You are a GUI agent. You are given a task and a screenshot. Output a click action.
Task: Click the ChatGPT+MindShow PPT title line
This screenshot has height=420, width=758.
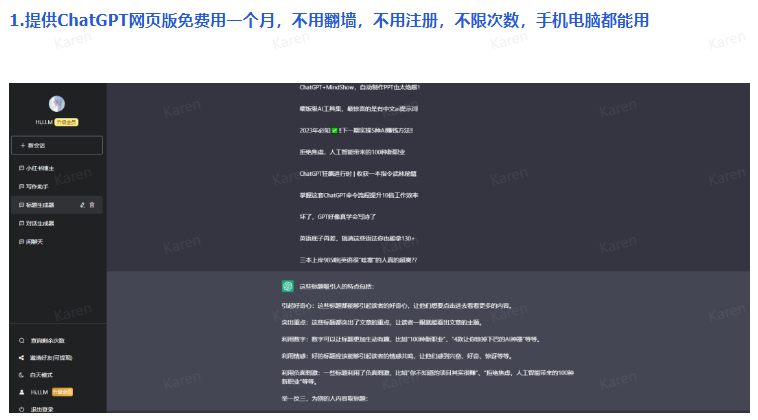[x=359, y=87]
